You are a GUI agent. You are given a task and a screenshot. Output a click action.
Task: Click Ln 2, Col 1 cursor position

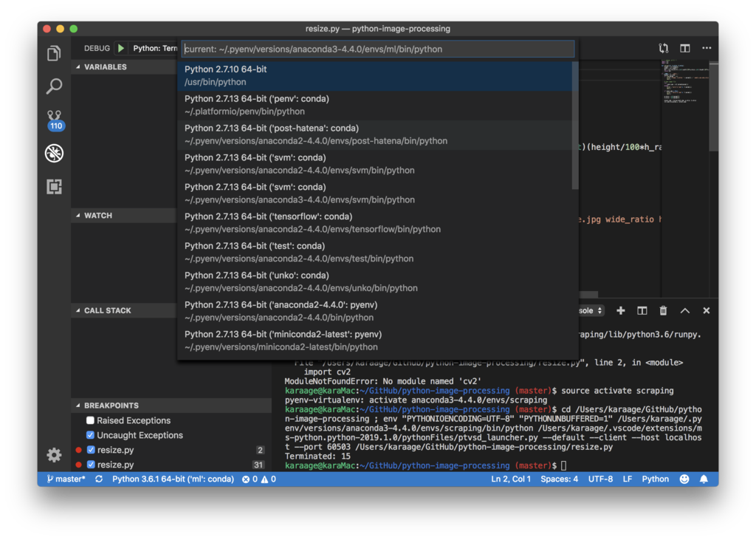(x=511, y=479)
